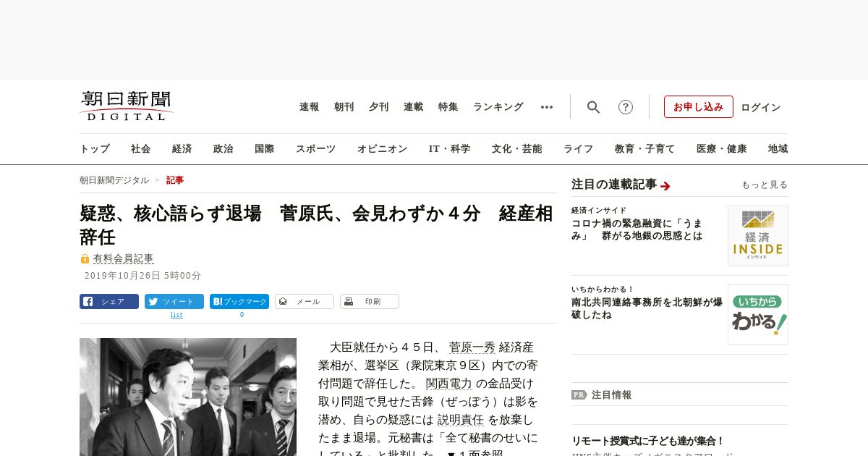Select the スポーツ navigation tab
The image size is (868, 456).
click(316, 149)
